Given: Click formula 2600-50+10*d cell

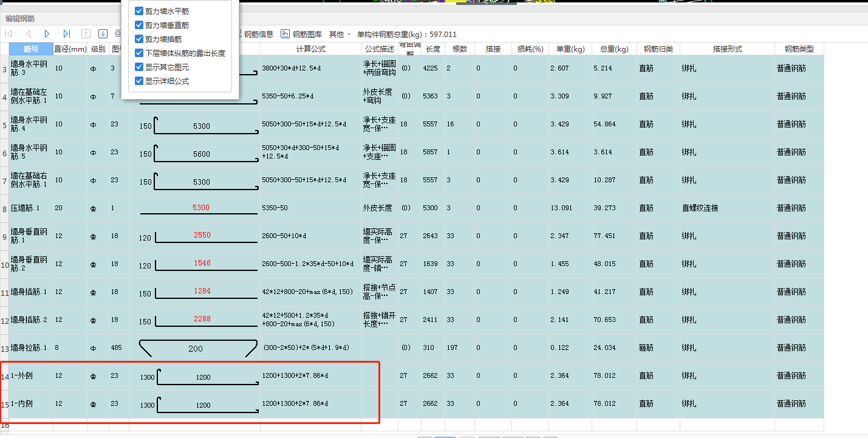Looking at the screenshot, I should (x=311, y=237).
